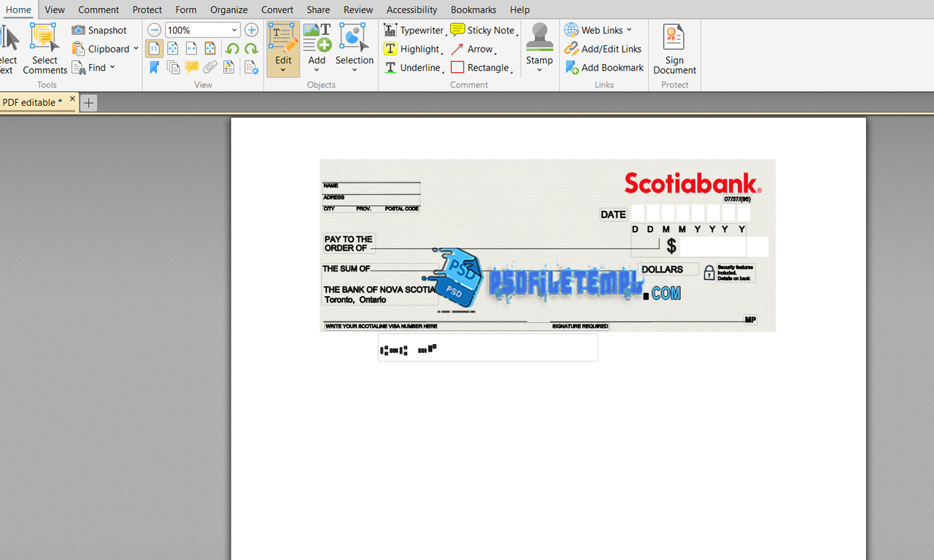Open a new tab with plus button

[88, 103]
